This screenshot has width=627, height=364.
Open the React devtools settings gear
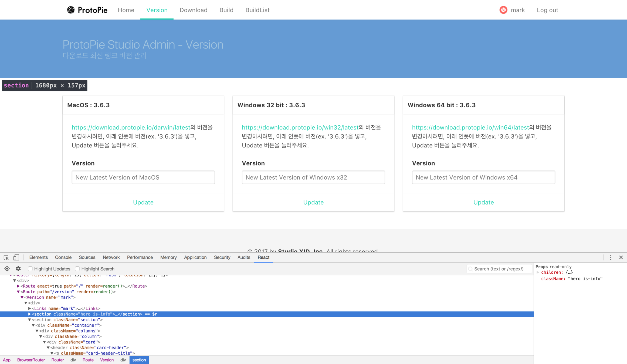(18, 269)
